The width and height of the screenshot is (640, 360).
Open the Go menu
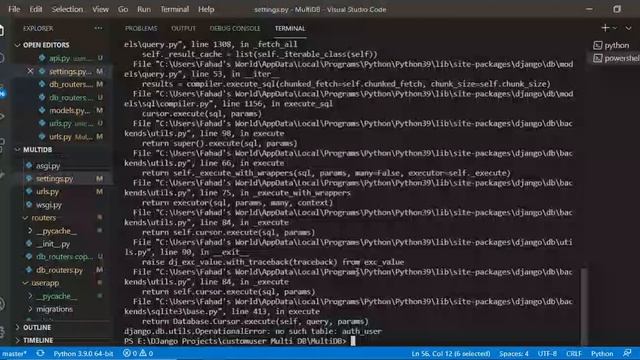[x=123, y=9]
